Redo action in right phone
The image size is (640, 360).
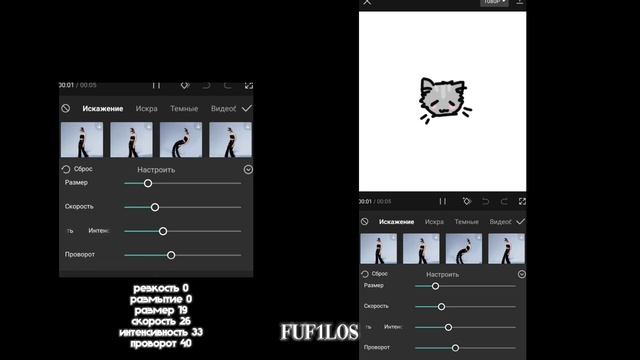[x=504, y=201]
